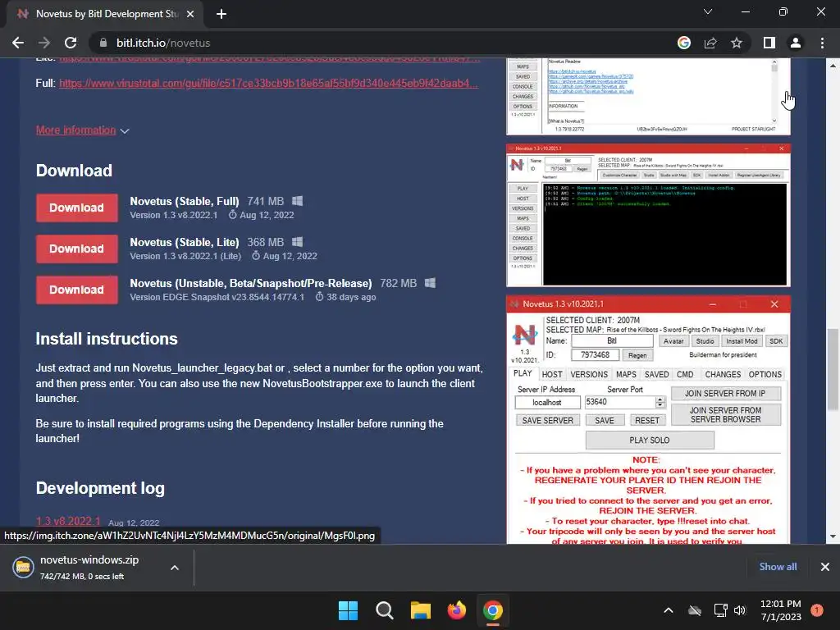Image resolution: width=840 pixels, height=630 pixels.
Task: Open the console launcher screenshot thumbnail
Action: point(648,216)
